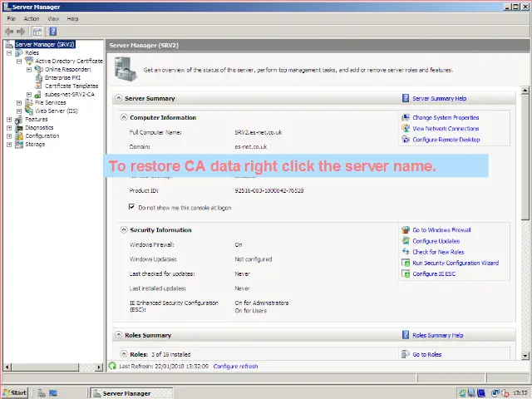The width and height of the screenshot is (532, 399).
Task: Open the Action menu
Action: click(x=32, y=18)
